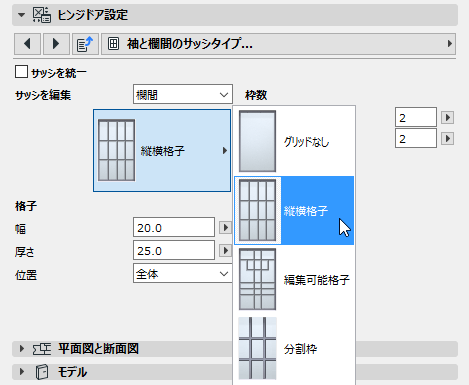Screen dimensions: 469x385
Task: Edit the second 枠数 value field
Action: 416,138
